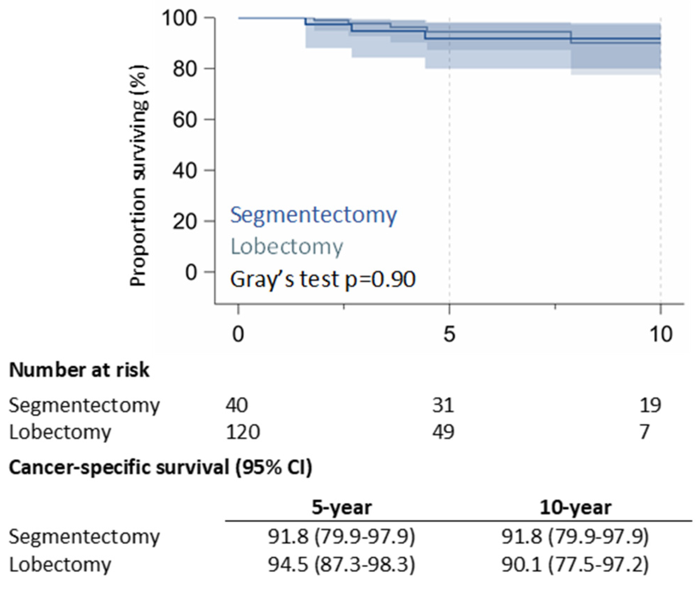This screenshot has width=700, height=592.
Task: Click Lobectomy 5-year value 94.5 (87.3-98.3)
Action: [341, 565]
